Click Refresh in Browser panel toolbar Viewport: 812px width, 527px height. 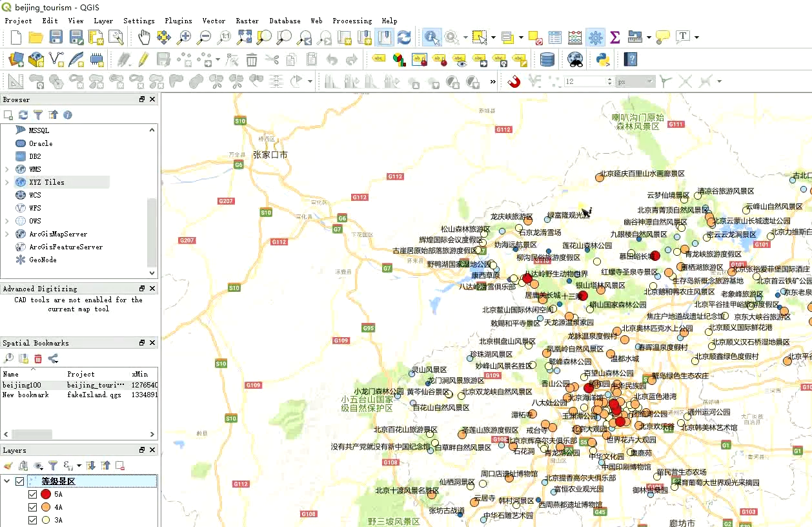tap(23, 115)
